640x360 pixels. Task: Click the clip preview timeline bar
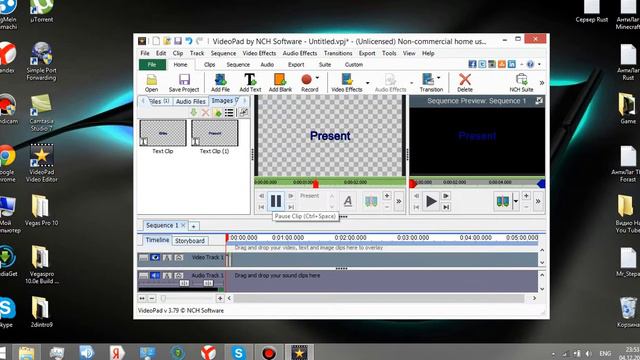pyautogui.click(x=330, y=182)
